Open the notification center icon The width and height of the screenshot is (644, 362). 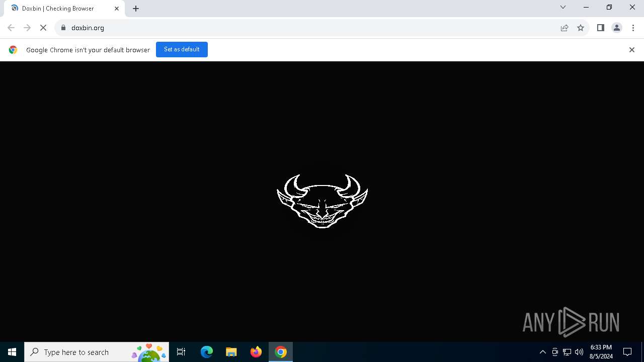[x=627, y=352]
